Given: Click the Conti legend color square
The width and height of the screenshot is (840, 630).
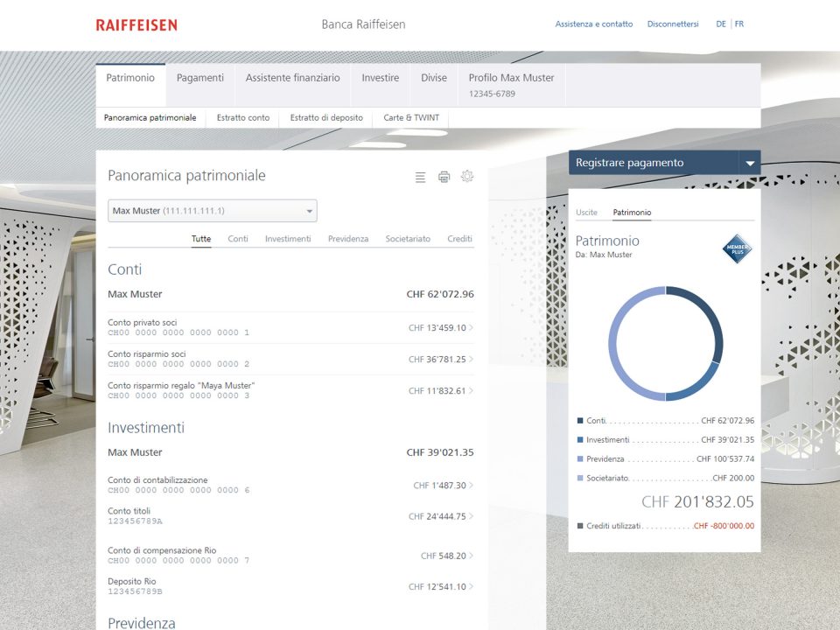Looking at the screenshot, I should pyautogui.click(x=580, y=421).
